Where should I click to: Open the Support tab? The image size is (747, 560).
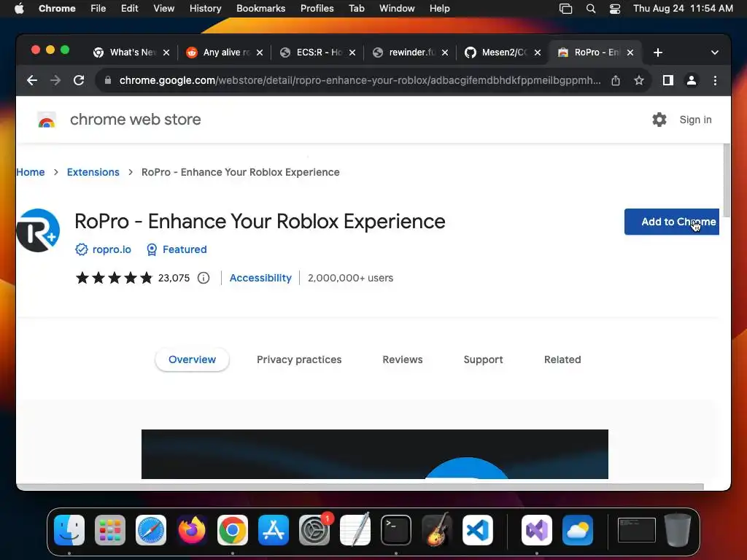(483, 359)
